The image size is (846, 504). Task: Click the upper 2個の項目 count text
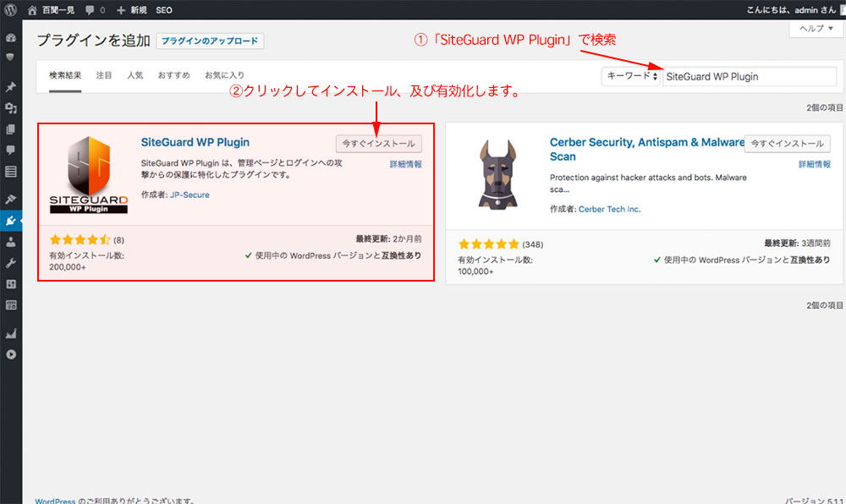coord(824,107)
